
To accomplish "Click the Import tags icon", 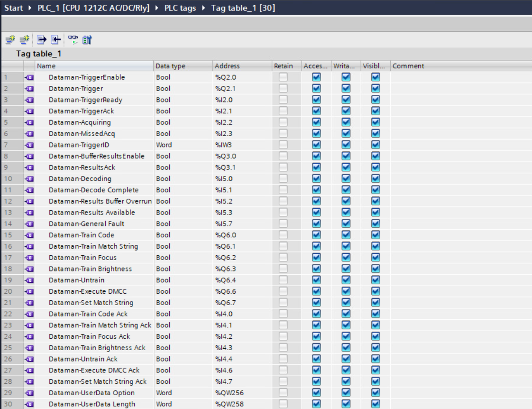I will point(55,40).
